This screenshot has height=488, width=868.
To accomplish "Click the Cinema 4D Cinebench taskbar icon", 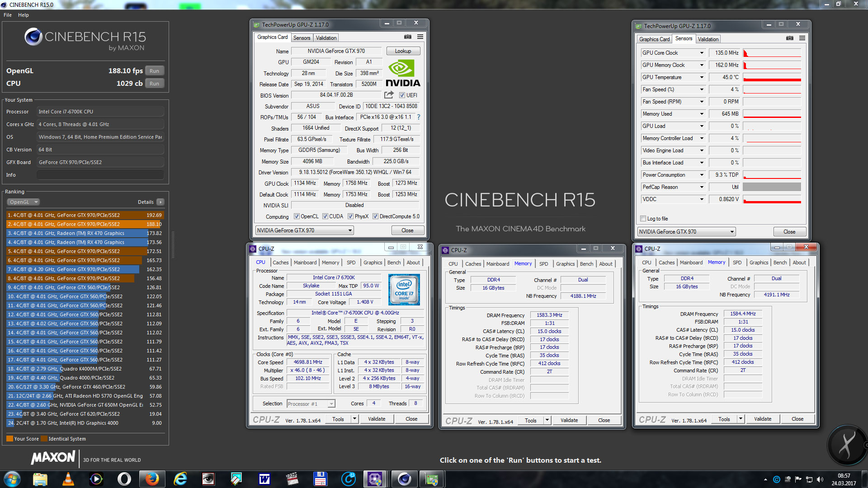I will [x=404, y=479].
